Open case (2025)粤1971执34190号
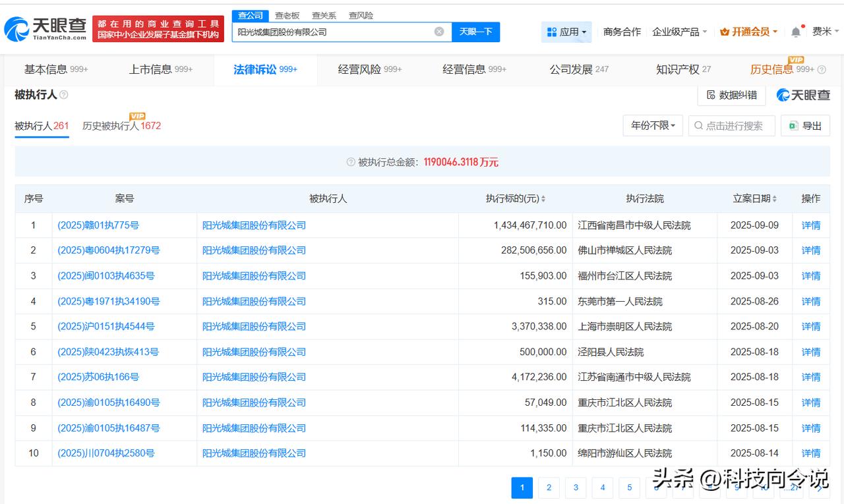 [x=109, y=301]
